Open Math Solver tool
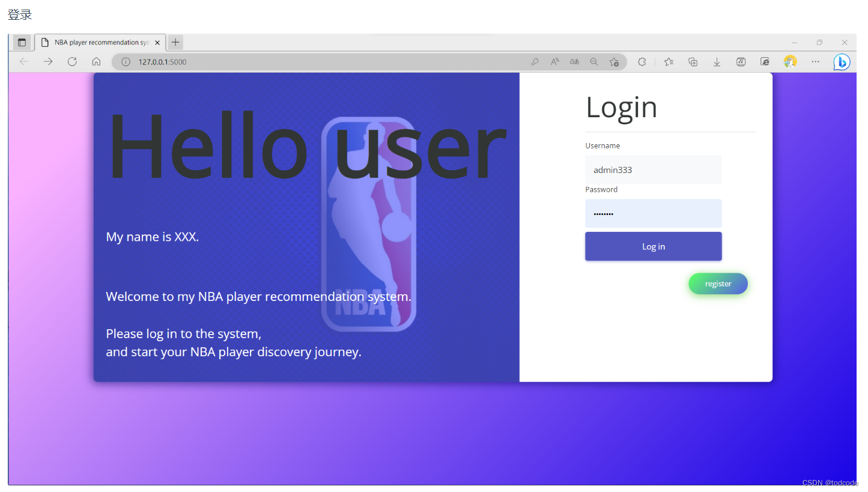Screen dimensions: 868x492 (x=741, y=61)
